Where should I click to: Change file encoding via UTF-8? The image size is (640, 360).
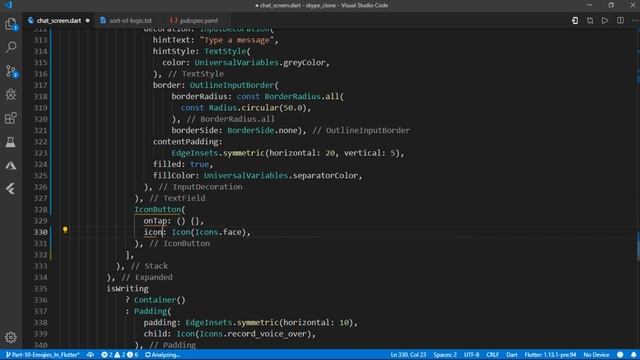[471, 355]
